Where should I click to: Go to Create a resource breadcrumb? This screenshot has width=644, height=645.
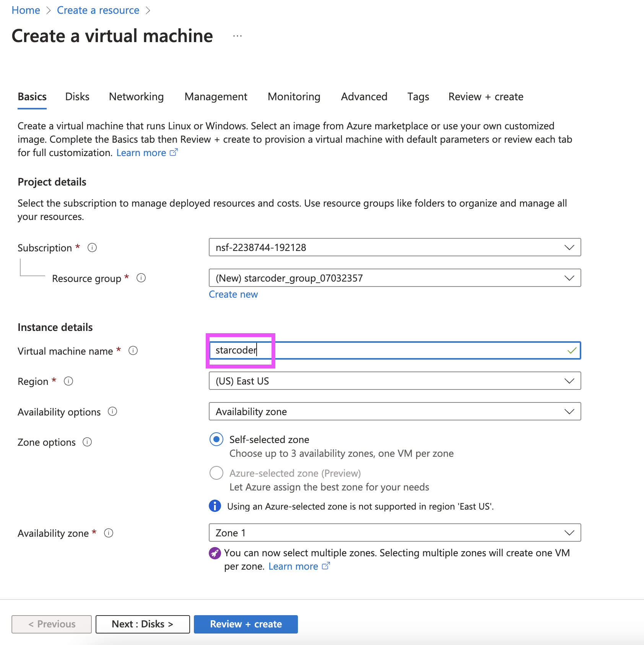98,10
